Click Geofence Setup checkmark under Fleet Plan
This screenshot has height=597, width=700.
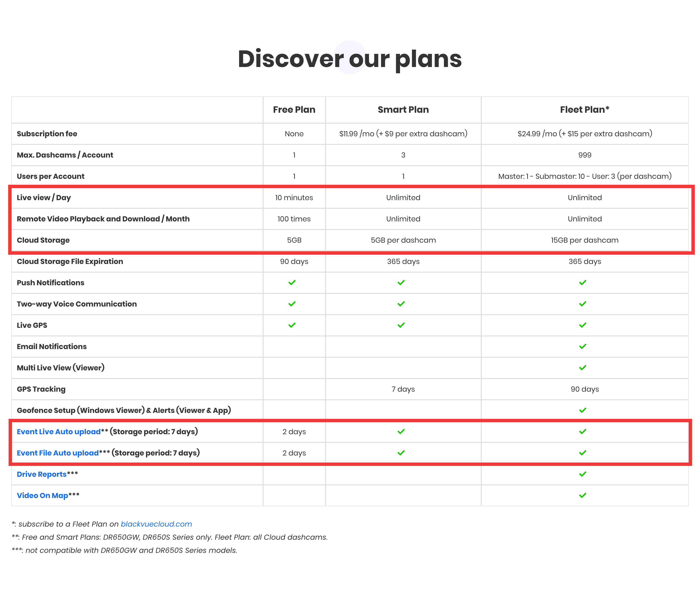point(583,410)
